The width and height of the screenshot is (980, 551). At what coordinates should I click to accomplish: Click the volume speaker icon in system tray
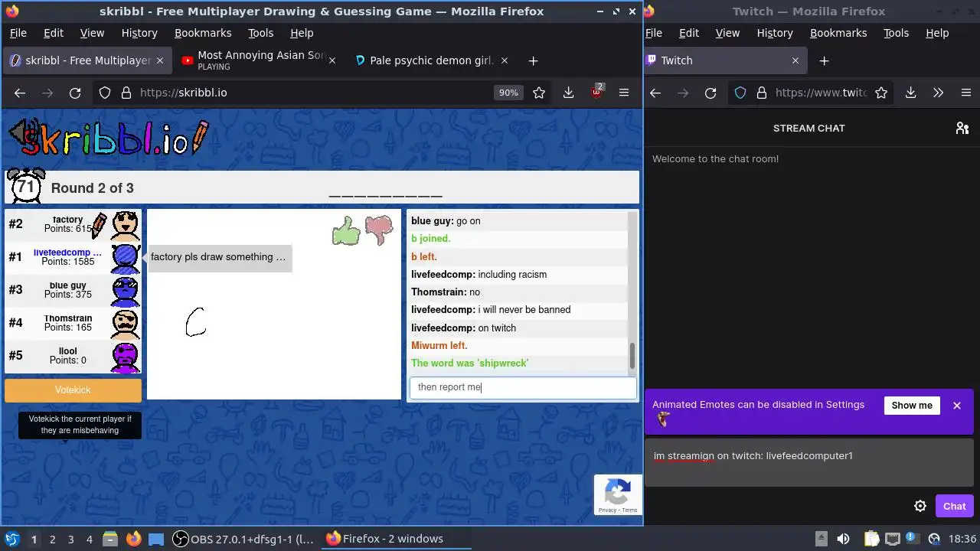(843, 539)
